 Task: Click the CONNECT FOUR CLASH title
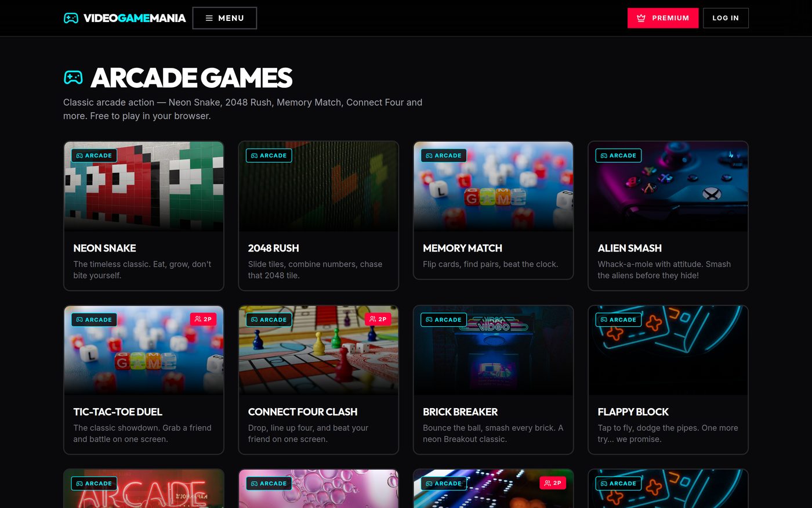(303, 412)
